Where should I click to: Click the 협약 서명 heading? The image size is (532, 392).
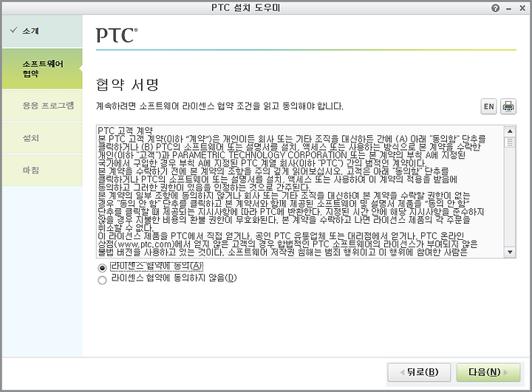click(x=127, y=85)
